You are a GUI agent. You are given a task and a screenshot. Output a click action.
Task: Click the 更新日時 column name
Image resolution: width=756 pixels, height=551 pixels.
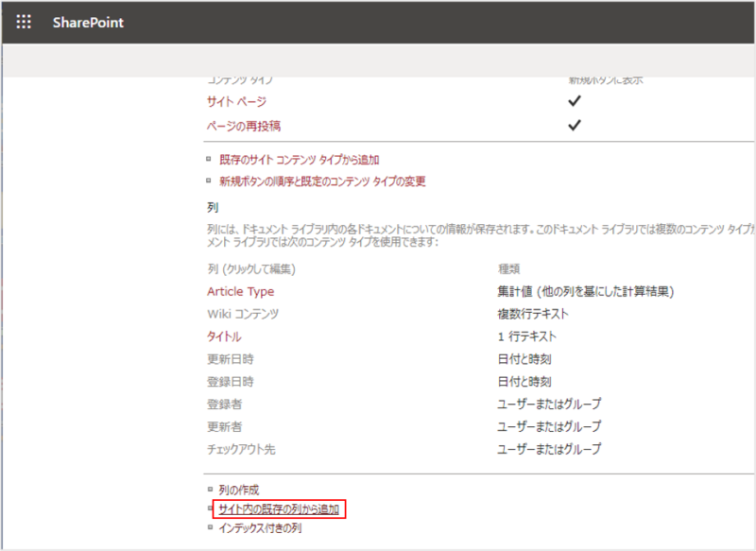pyautogui.click(x=230, y=359)
